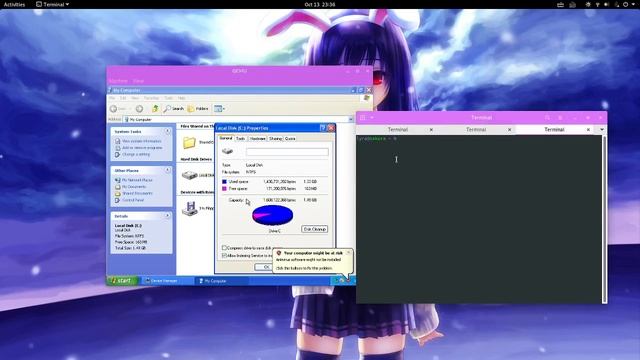The width and height of the screenshot is (640, 360).
Task: Open the QEMU View menu
Action: pos(138,81)
